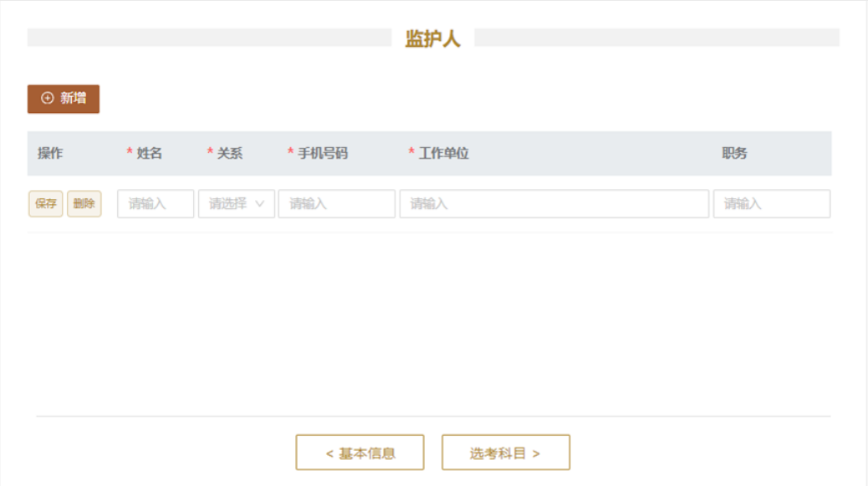868x486 pixels.
Task: Proceed to 选考科目 > step
Action: tap(505, 453)
